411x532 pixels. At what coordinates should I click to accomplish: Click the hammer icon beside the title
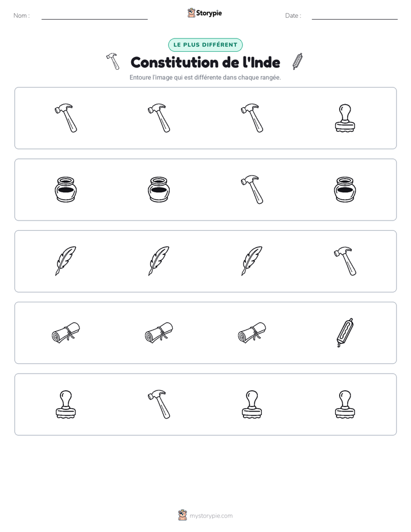113,62
